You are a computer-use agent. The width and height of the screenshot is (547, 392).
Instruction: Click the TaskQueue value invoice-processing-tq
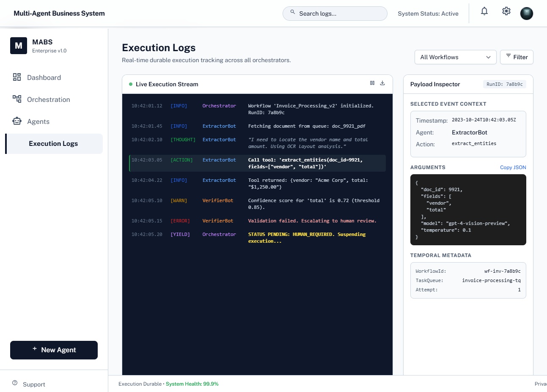click(x=492, y=280)
